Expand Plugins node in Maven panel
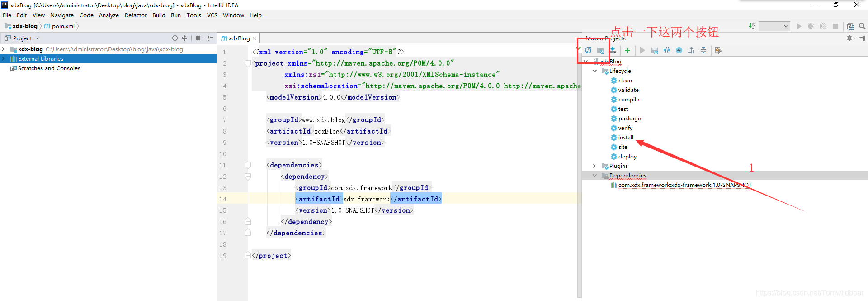Viewport: 868px width, 301px height. click(x=595, y=166)
